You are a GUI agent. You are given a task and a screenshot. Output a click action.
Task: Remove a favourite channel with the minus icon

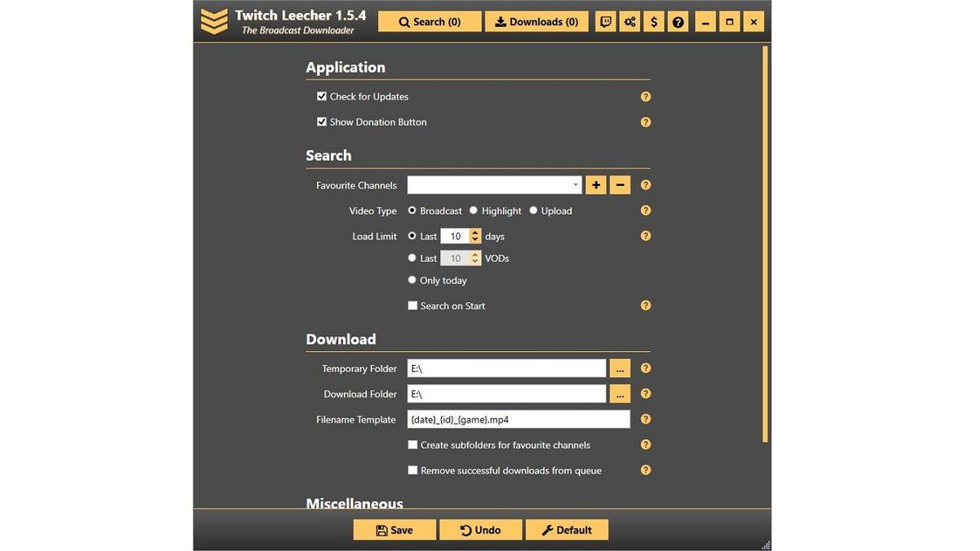tap(619, 184)
